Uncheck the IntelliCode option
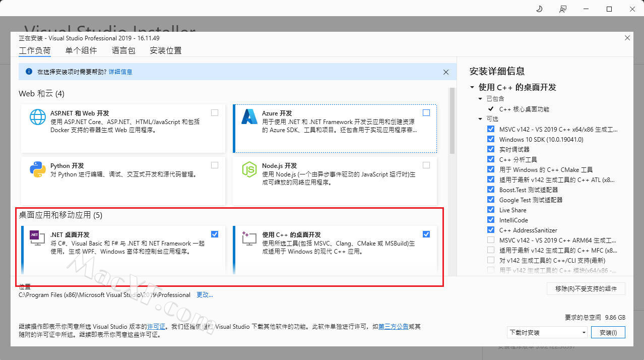Viewport: 644px width, 360px height. 491,220
